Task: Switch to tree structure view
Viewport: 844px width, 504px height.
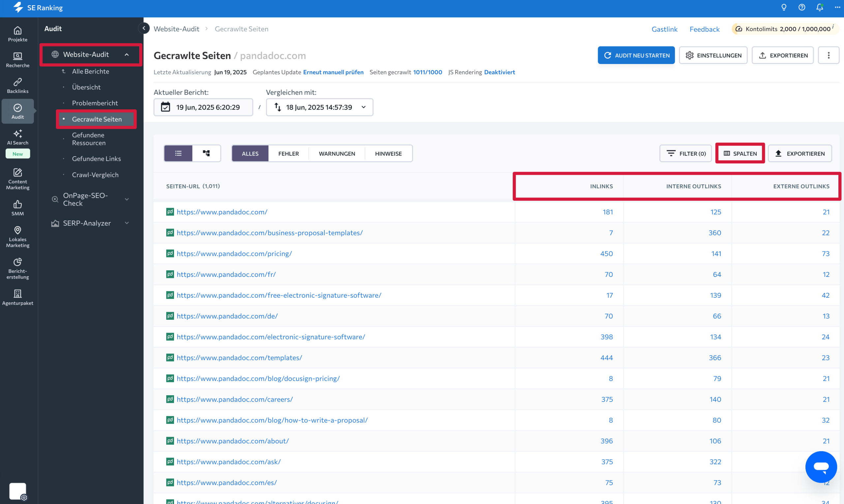Action: point(206,154)
